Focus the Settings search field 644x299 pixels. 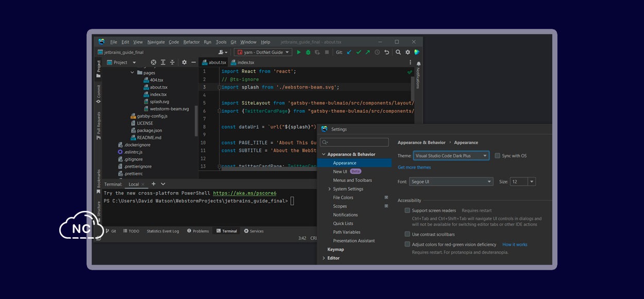pyautogui.click(x=354, y=142)
